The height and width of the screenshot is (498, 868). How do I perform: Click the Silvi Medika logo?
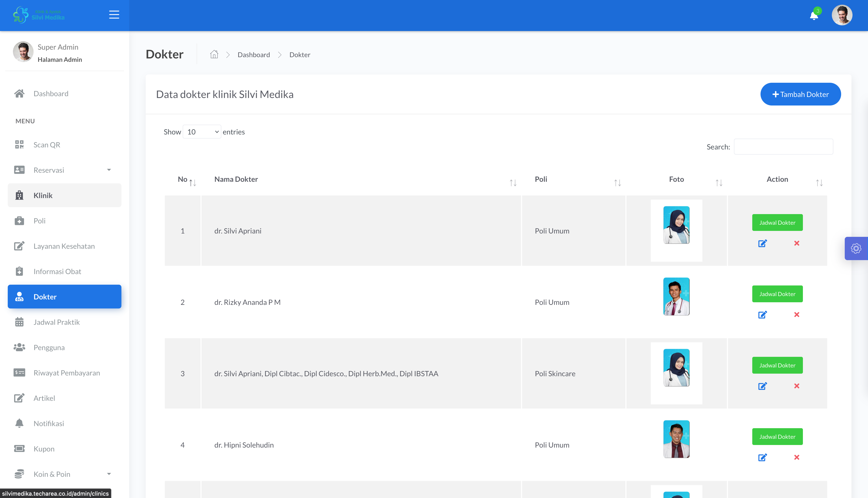click(x=38, y=15)
